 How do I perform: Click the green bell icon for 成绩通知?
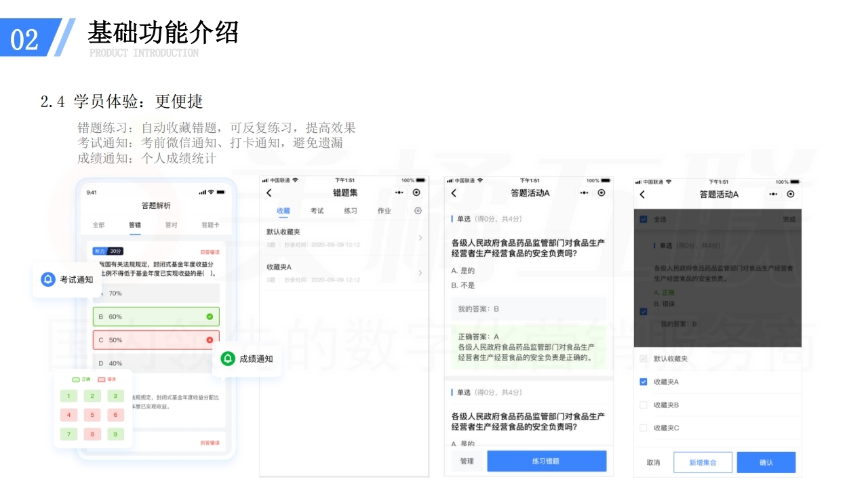[228, 359]
